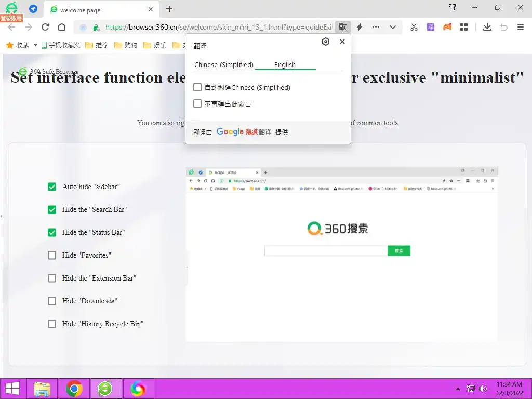Image resolution: width=532 pixels, height=399 pixels.
Task: Open the downloads arrow icon
Action: pyautogui.click(x=487, y=27)
